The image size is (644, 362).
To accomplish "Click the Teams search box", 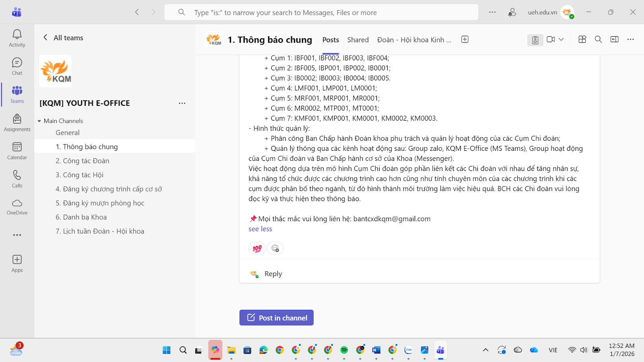I will point(322,12).
